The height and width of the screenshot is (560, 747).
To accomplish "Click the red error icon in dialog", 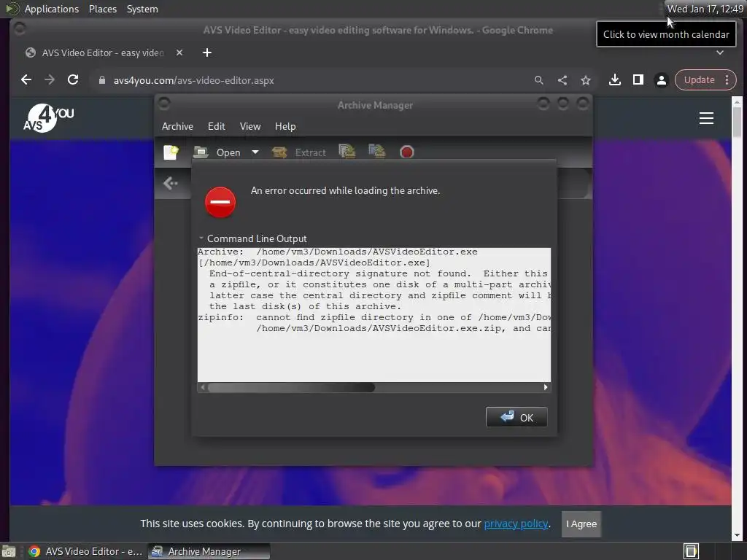I will click(x=220, y=202).
